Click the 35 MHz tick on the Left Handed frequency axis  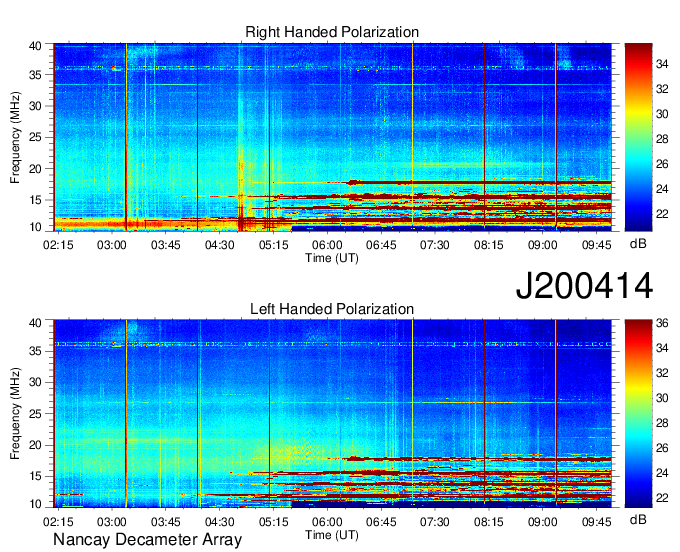point(35,351)
